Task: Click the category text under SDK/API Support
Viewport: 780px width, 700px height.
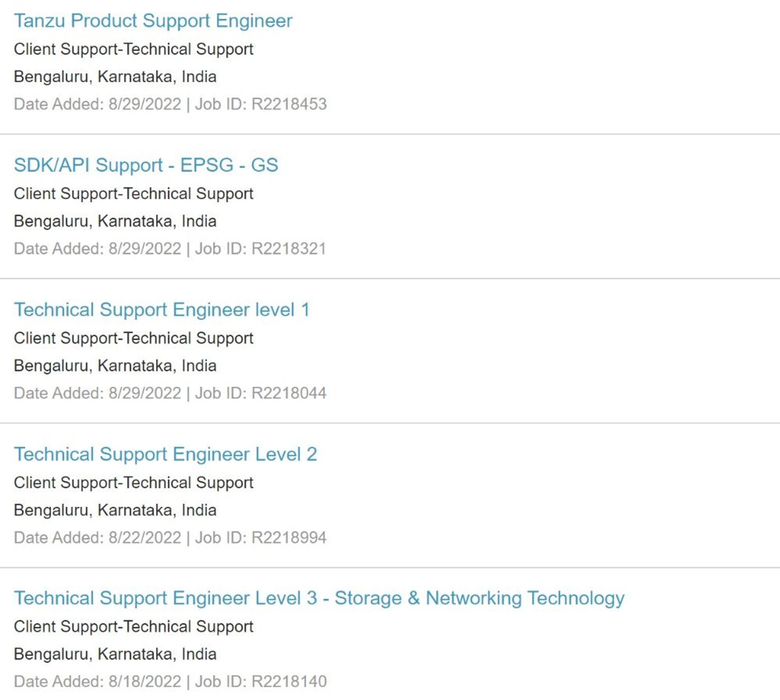Action: [134, 194]
